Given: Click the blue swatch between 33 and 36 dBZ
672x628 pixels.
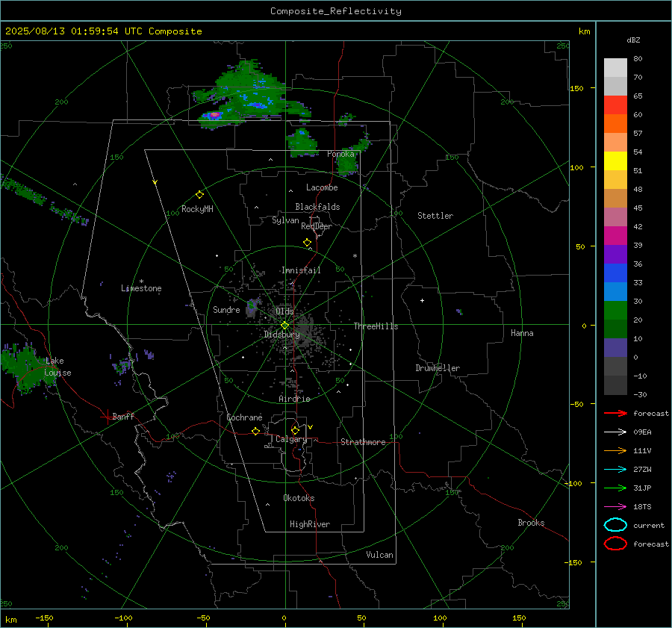Looking at the screenshot, I should point(615,273).
